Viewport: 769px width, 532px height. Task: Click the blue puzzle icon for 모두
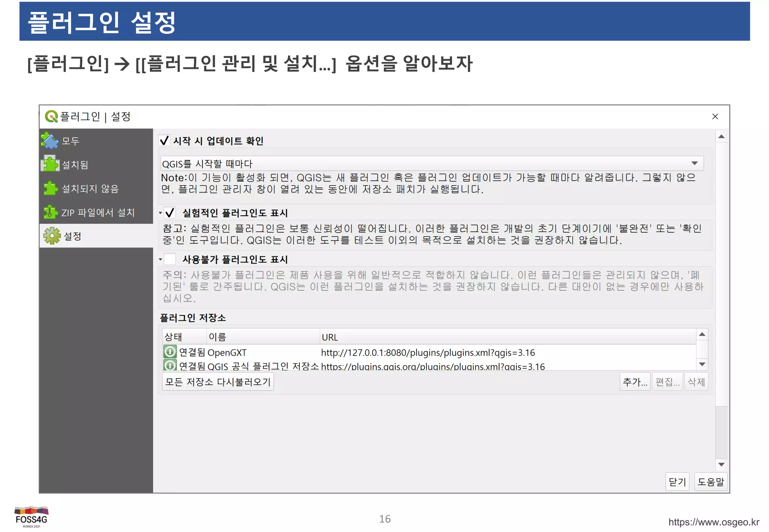point(50,141)
